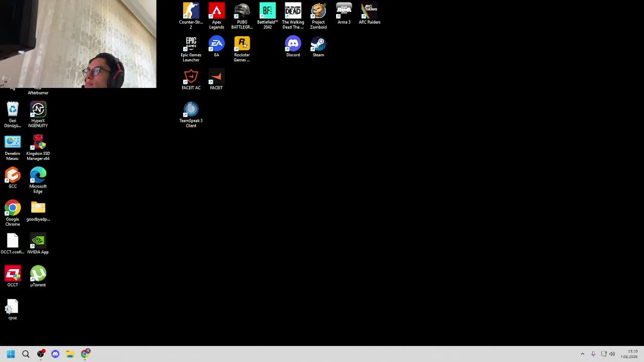This screenshot has width=644, height=362.
Task: Expand the hidden system tray icons
Action: [x=583, y=354]
